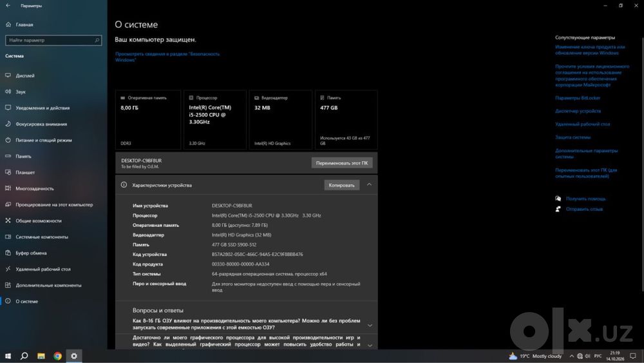Screen dimensions: 644x363
Task: Click the 64-разрядная операционная система value
Action: pos(269,274)
